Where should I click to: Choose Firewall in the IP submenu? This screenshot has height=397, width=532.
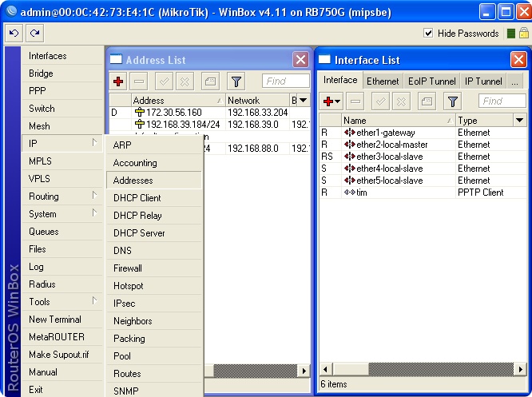154,268
